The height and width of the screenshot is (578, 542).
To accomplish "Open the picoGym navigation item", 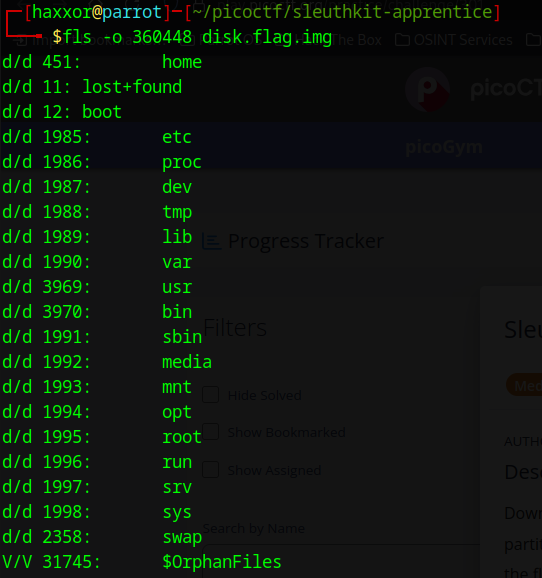I will point(444,147).
